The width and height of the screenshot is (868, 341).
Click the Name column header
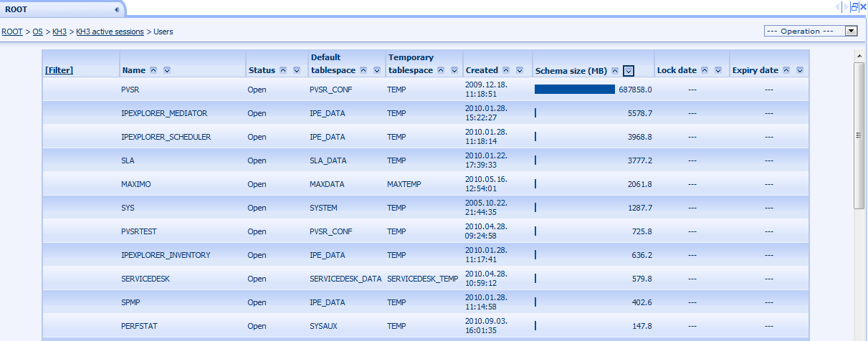[x=134, y=70]
